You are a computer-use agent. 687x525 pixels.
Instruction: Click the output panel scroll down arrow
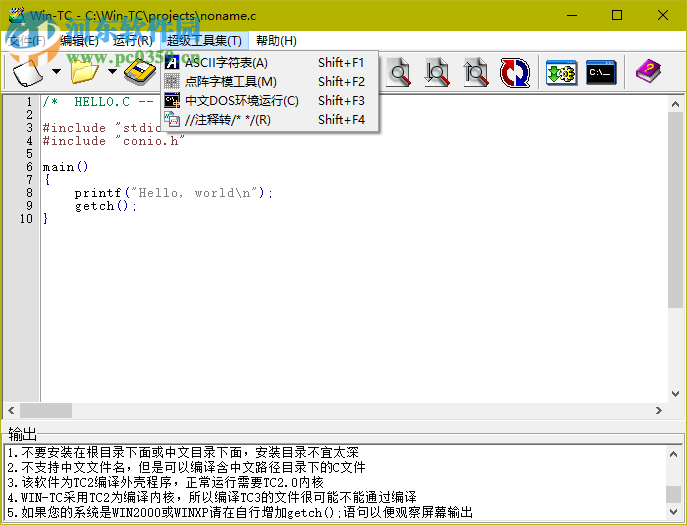pos(673,511)
